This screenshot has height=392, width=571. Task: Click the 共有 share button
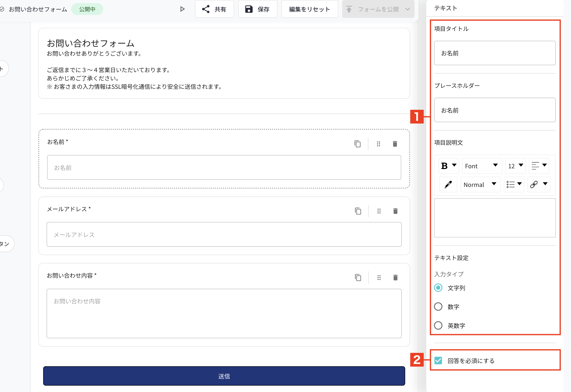point(215,9)
